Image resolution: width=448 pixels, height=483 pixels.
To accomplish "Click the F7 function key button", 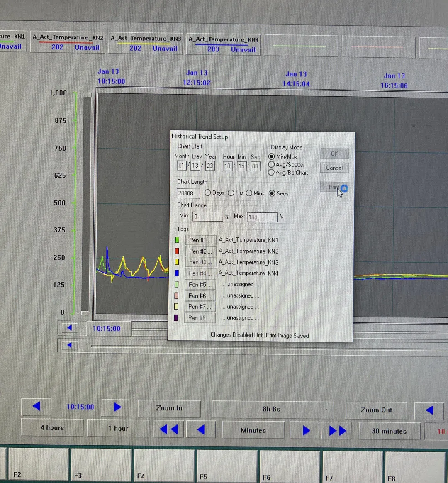I will click(x=353, y=467).
